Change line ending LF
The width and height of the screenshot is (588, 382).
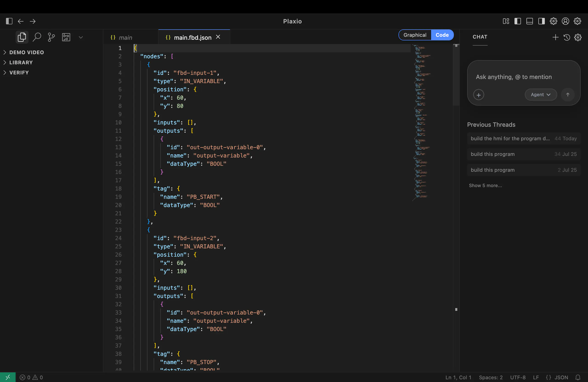click(x=536, y=377)
